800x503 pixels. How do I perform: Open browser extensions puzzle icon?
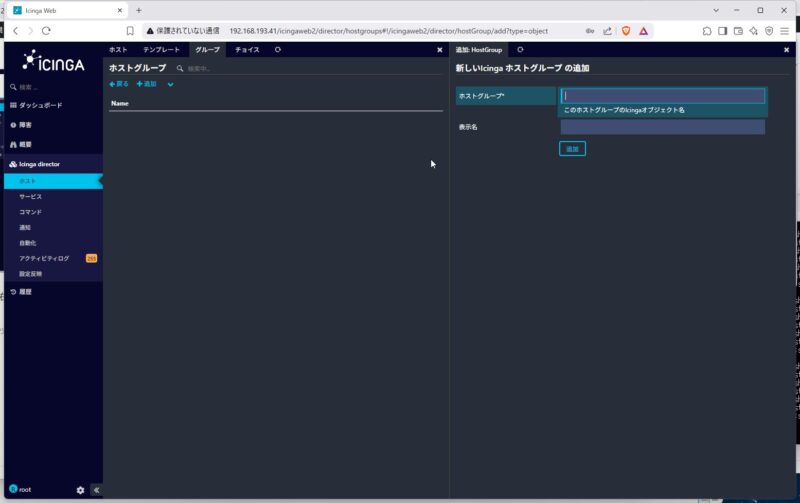pyautogui.click(x=707, y=31)
